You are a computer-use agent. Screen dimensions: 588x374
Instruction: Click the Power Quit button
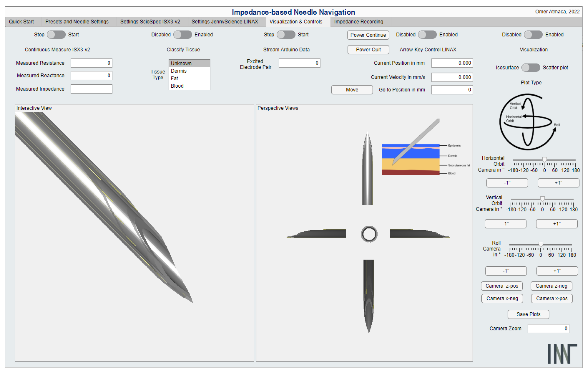click(x=368, y=50)
